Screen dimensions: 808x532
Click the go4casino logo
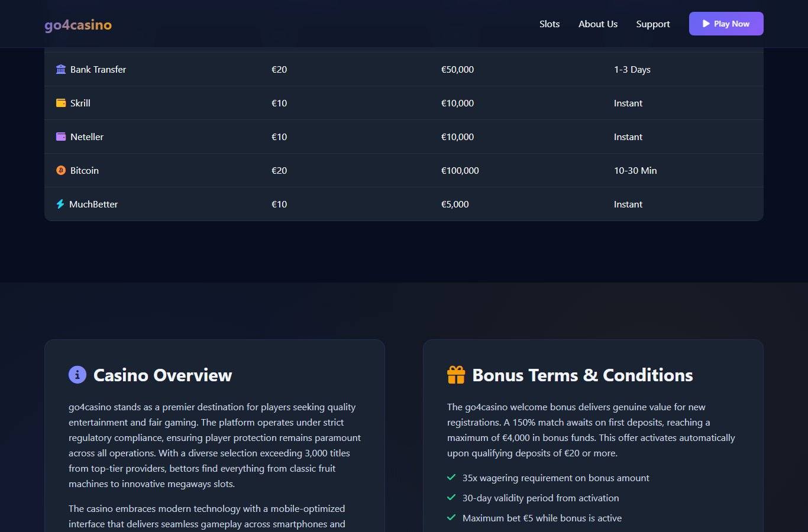tap(78, 24)
